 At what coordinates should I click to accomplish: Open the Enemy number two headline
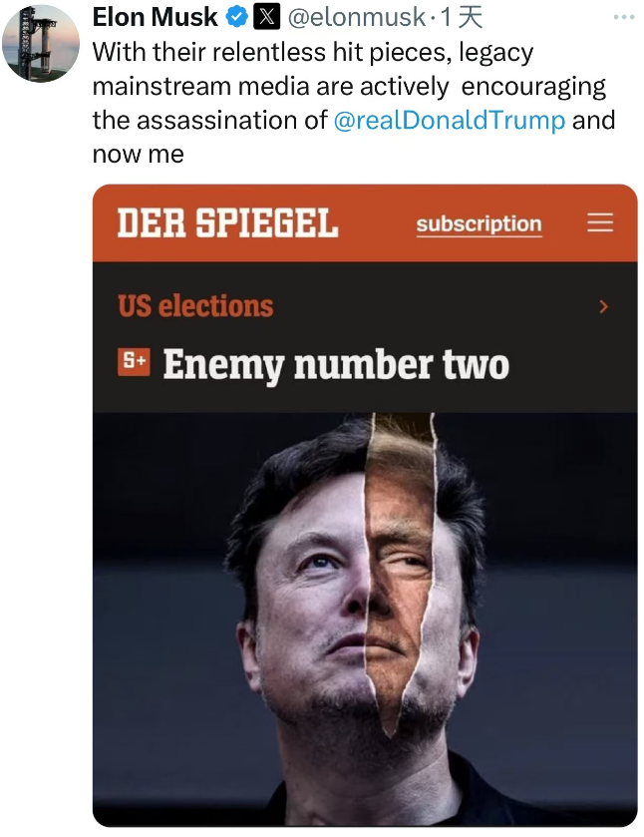pos(336,364)
